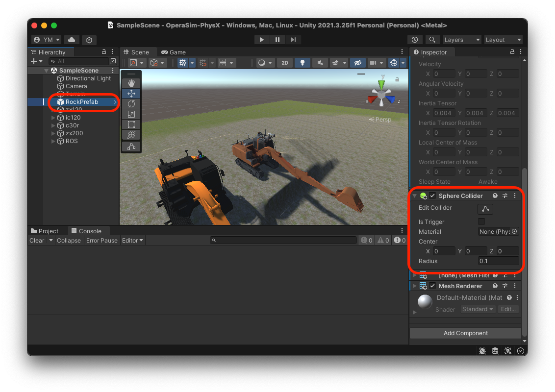Select the Move tool in Scene

(131, 94)
